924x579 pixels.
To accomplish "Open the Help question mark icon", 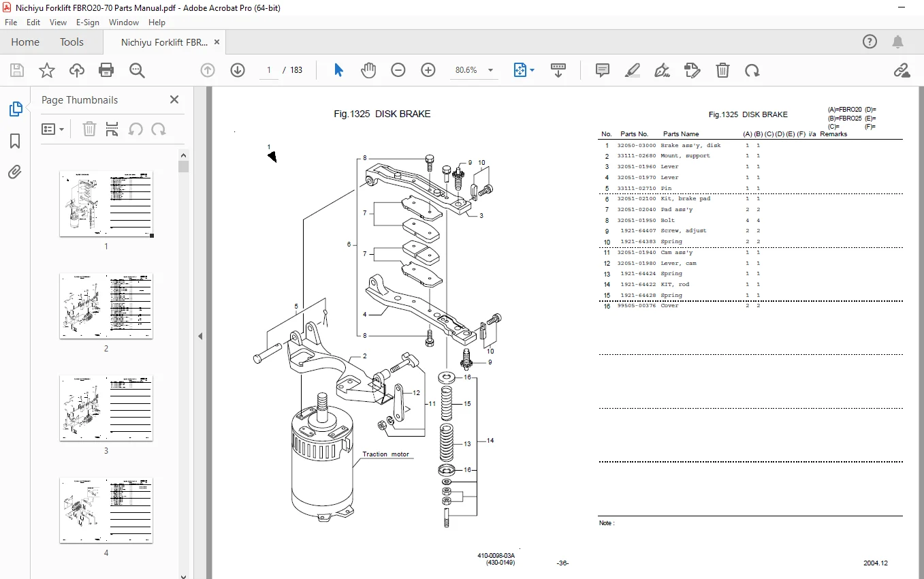I will (870, 42).
